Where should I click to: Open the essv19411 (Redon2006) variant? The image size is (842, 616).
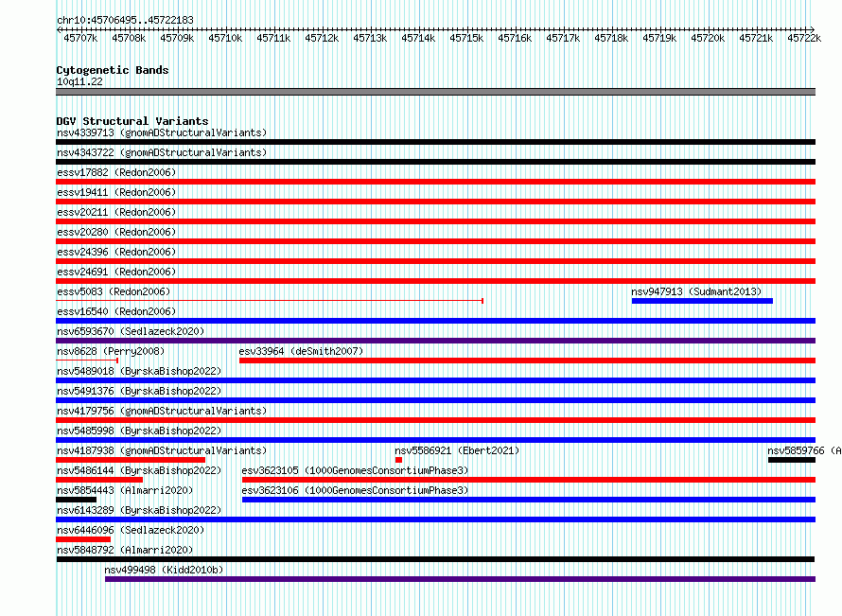click(x=116, y=192)
